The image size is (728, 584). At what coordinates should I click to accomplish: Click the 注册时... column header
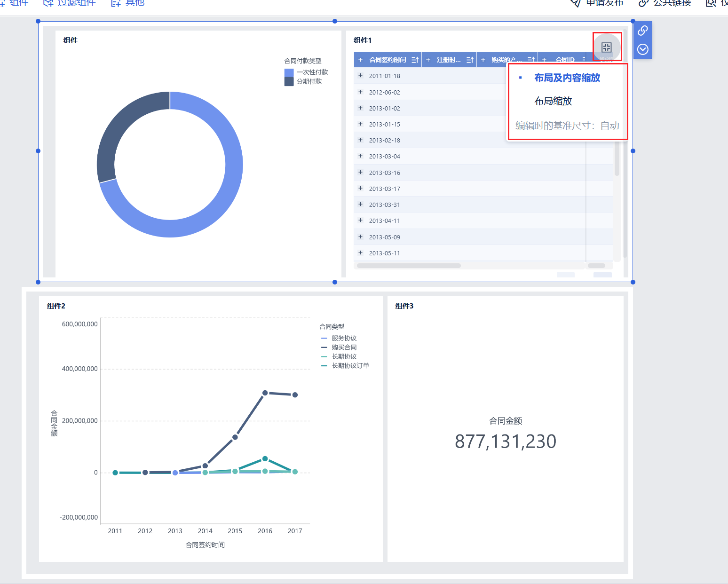click(x=449, y=60)
